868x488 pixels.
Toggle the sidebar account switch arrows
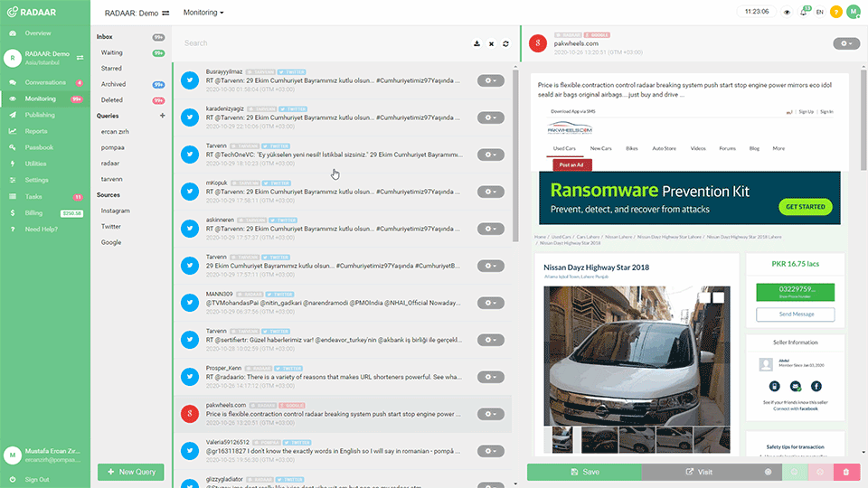[80, 58]
